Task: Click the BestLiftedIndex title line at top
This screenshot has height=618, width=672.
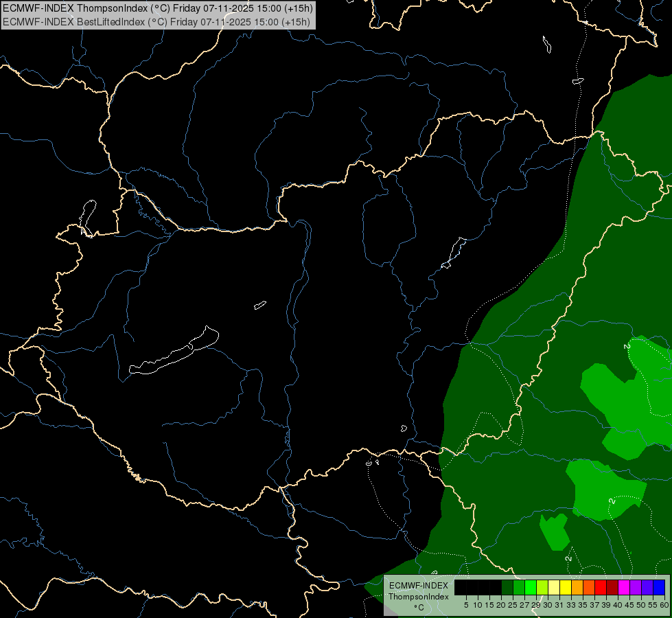Action: [157, 22]
